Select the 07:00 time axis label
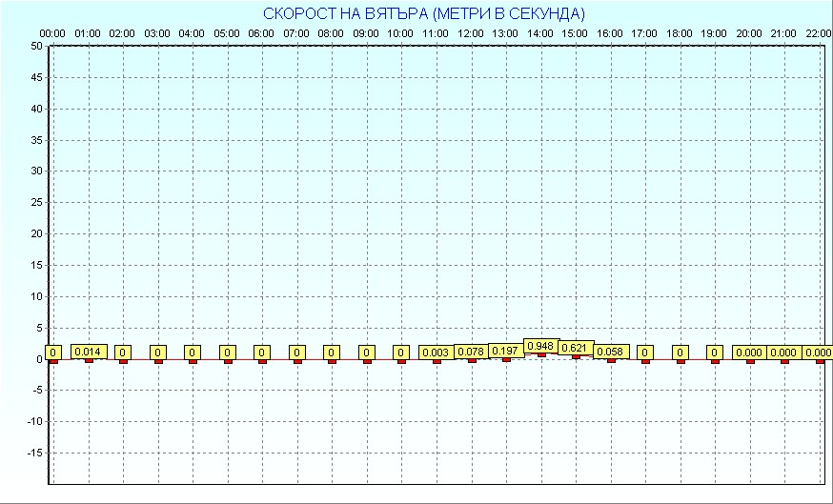The width and height of the screenshot is (833, 504). pos(296,34)
